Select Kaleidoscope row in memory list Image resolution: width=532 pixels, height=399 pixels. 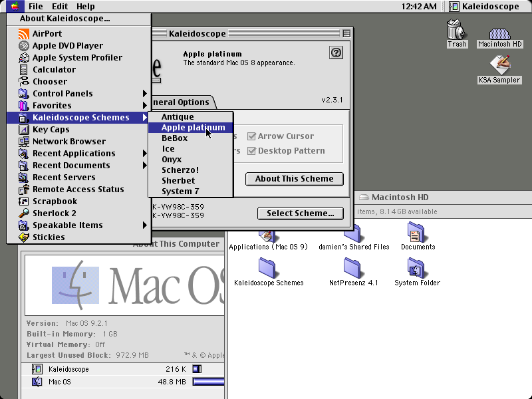tap(123, 369)
